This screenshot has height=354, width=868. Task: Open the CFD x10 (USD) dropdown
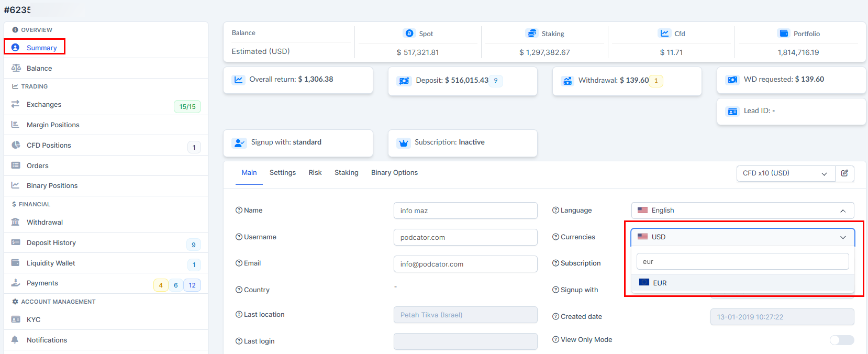click(x=784, y=173)
